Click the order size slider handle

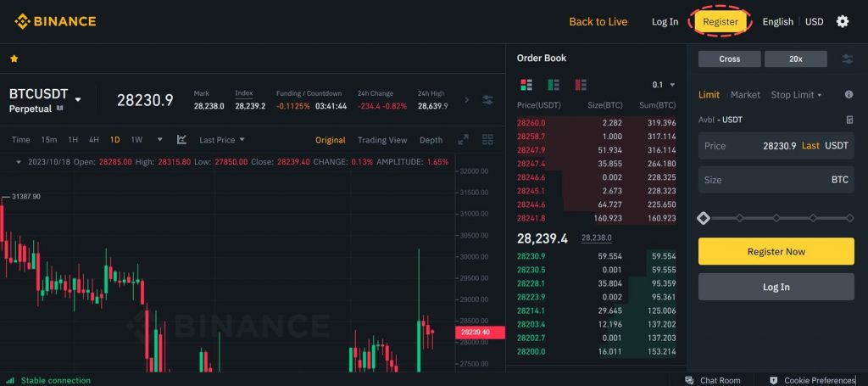pos(703,218)
